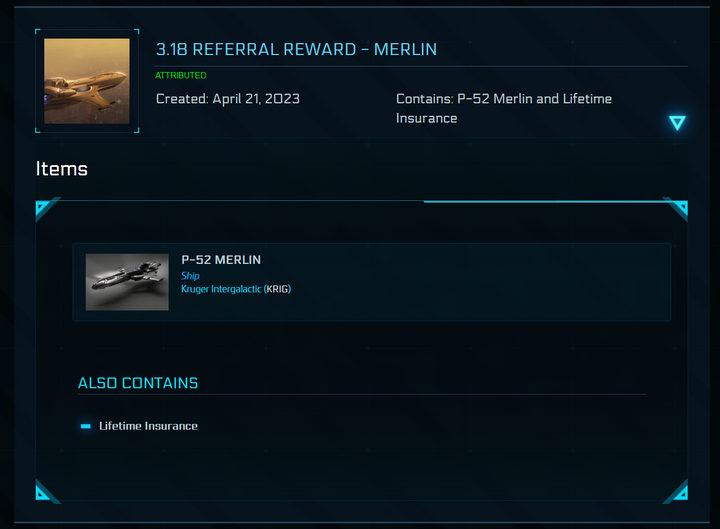Click the blue Ship type link
Screen dimensions: 720x529
click(190, 275)
